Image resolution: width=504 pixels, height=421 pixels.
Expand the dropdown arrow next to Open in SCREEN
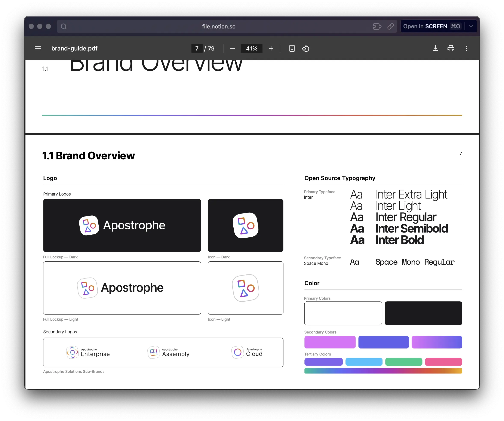click(471, 26)
